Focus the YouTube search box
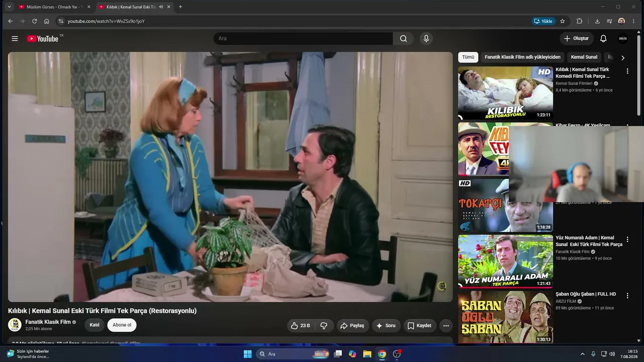The height and width of the screenshot is (362, 644). (x=303, y=39)
